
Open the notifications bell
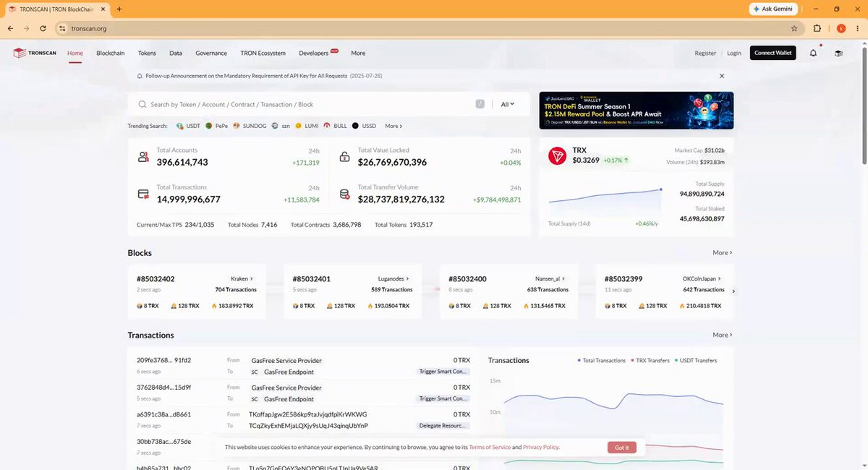(814, 53)
